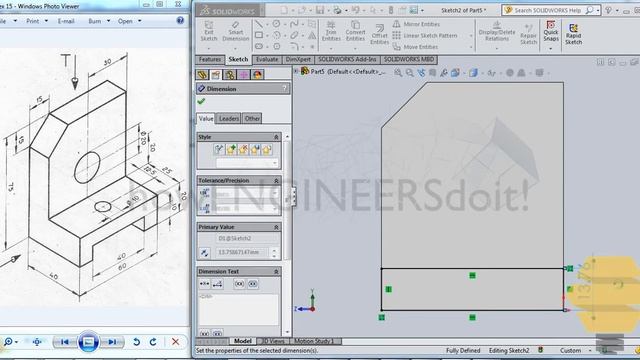Open the Style selection dropdown
Image resolution: width=640 pixels, height=360 pixels.
pyautogui.click(x=247, y=163)
